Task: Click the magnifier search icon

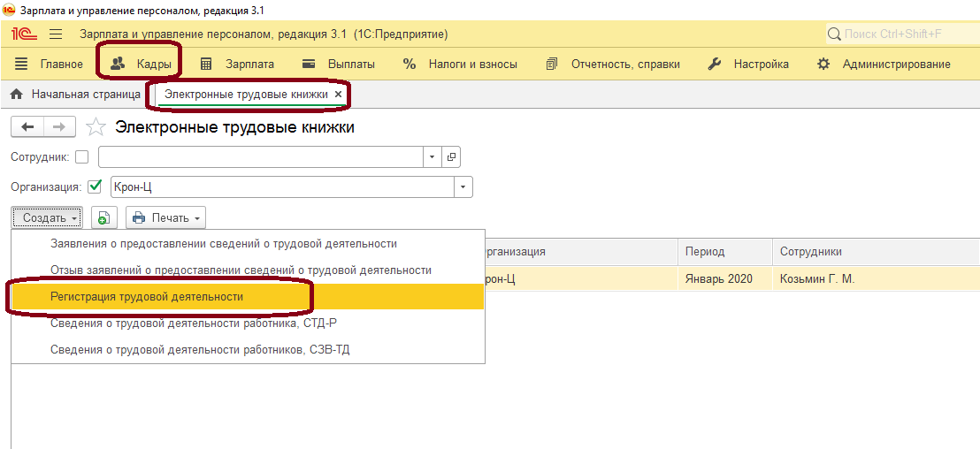Action: [834, 34]
